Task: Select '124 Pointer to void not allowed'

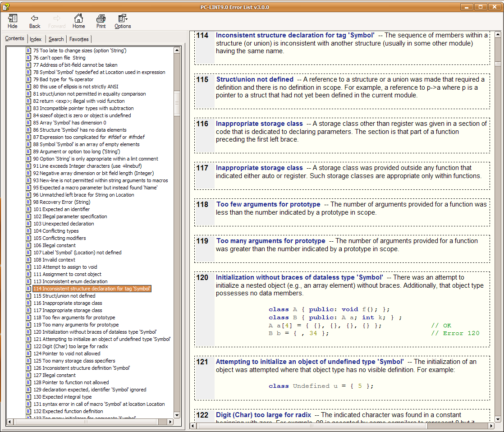Action: pos(67,354)
